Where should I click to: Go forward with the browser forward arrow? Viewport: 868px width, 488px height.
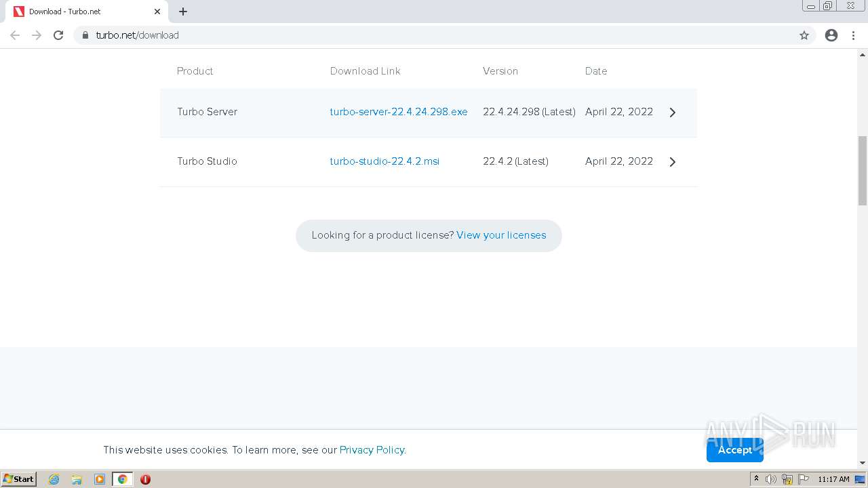[x=37, y=35]
